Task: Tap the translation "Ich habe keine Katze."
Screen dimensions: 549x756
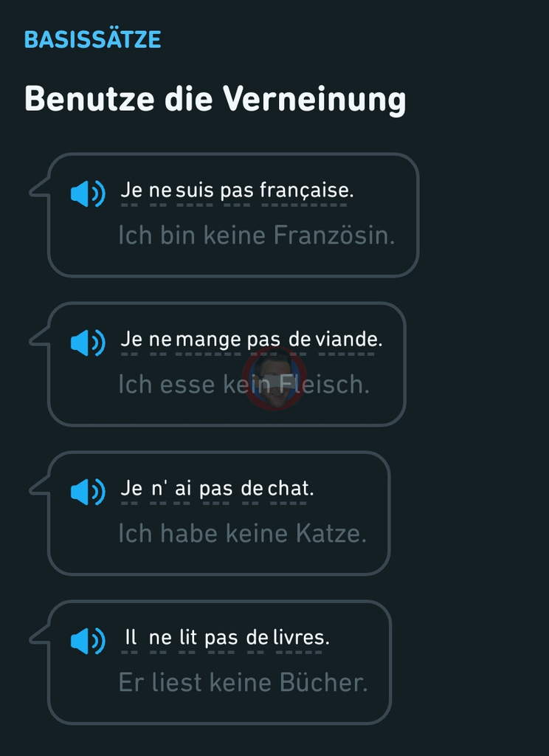Action: [242, 534]
